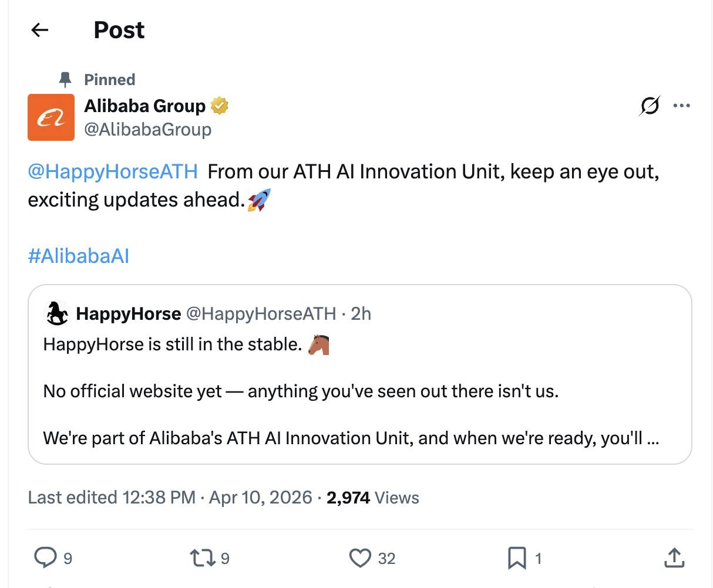Image resolution: width=713 pixels, height=588 pixels.
Task: Like the post with heart icon
Action: 360,557
